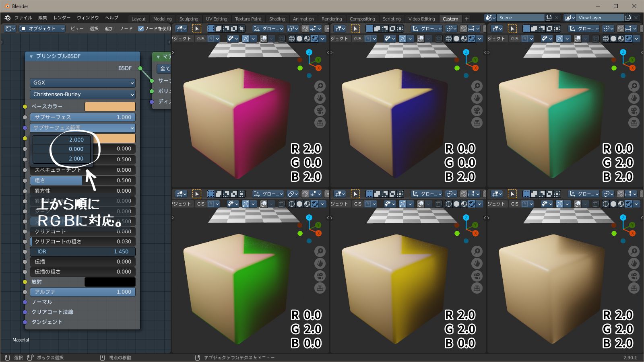Screen dimensions: 644x362
Task: Click zoom gizmo in magenta cube viewport
Action: click(320, 86)
